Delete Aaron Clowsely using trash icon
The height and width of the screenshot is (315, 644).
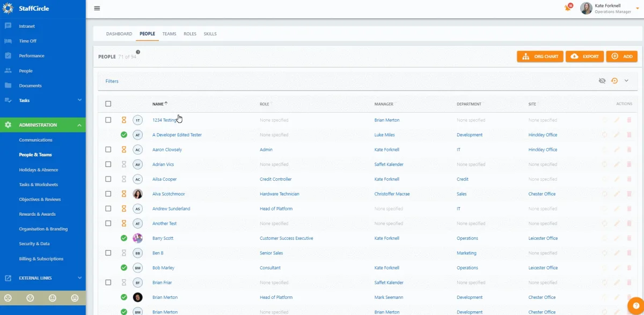click(629, 150)
